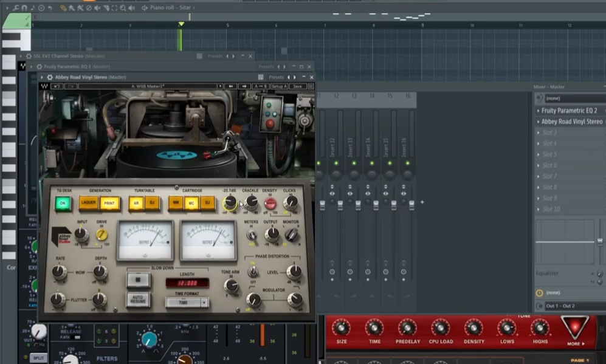
Task: Click the Slow Down stop square button
Action: (138, 279)
